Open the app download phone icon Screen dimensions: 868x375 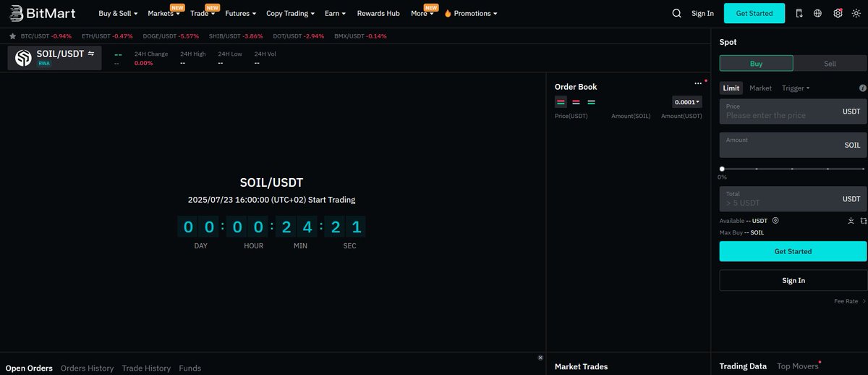pyautogui.click(x=799, y=13)
